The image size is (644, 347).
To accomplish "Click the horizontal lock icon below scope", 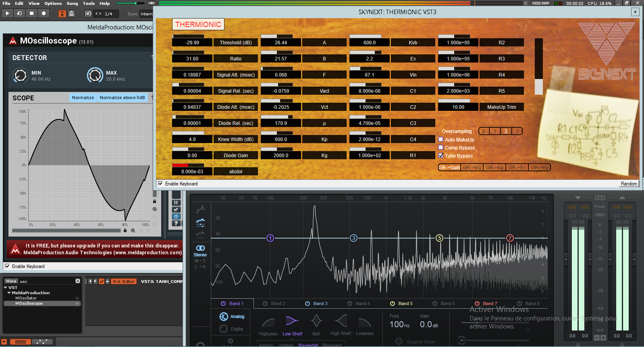I will point(125,231).
